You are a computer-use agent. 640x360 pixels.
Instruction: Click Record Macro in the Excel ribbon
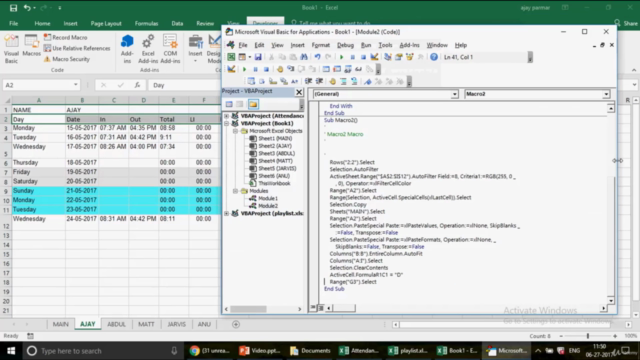click(65, 37)
